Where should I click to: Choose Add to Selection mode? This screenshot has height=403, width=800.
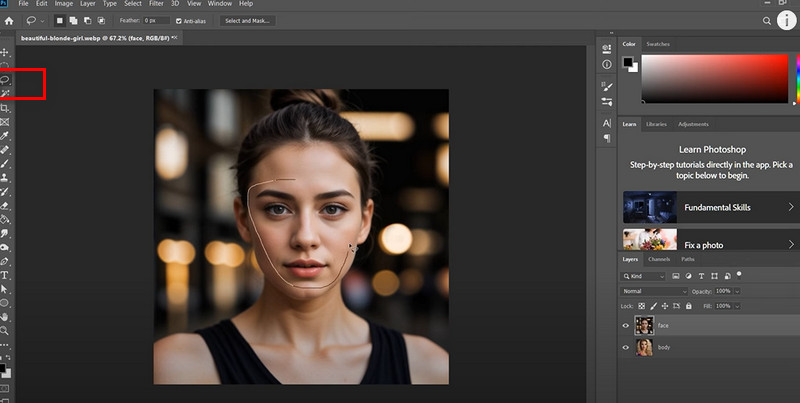click(x=73, y=21)
